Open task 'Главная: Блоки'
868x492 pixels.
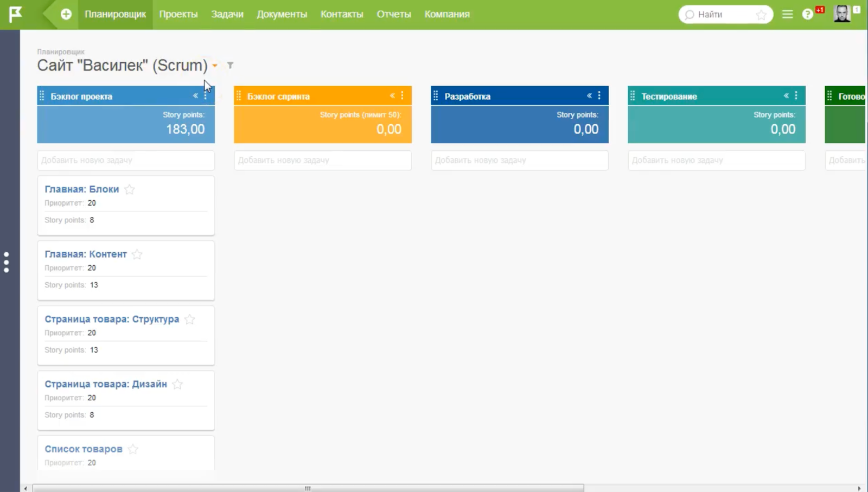[82, 189]
